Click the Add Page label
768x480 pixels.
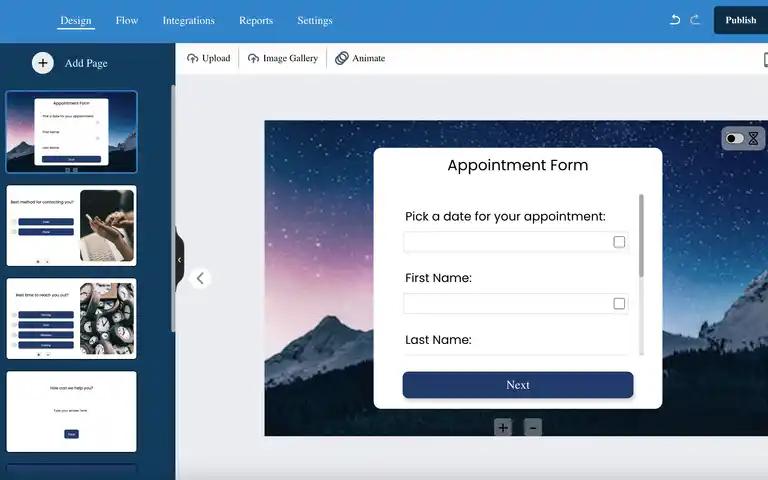[x=86, y=63]
